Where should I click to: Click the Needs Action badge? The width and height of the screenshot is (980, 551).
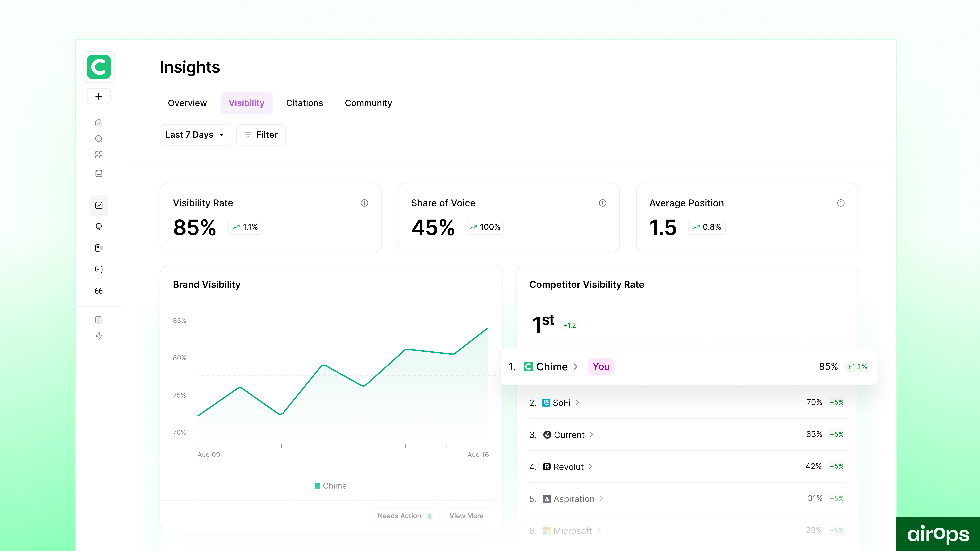pos(405,516)
